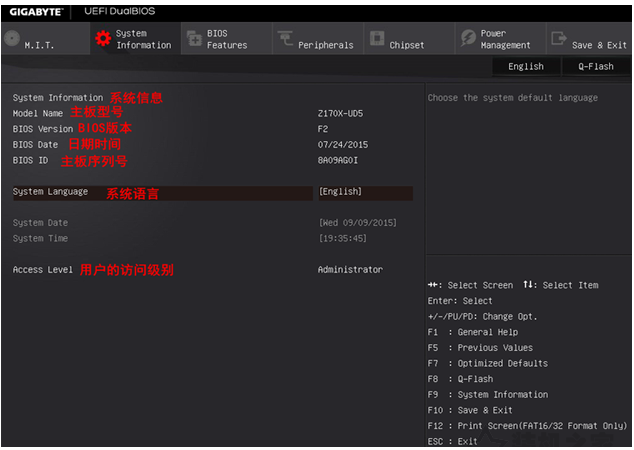Click the Enter: Select hint
This screenshot has width=634, height=450.
[x=460, y=301]
